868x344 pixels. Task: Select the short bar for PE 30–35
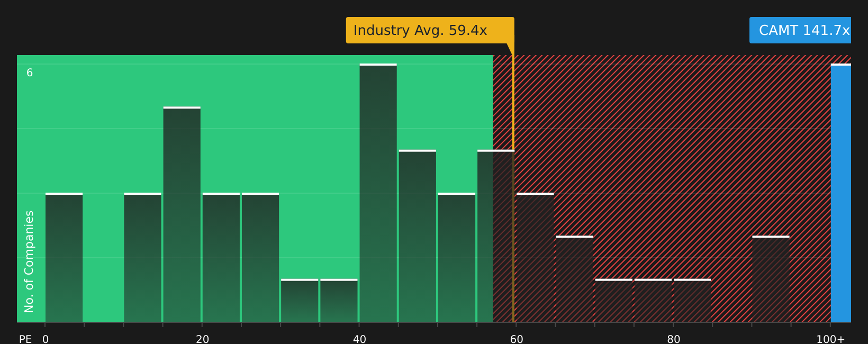(300, 301)
